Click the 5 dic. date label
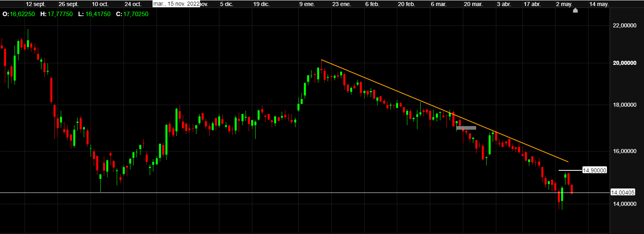644x234 pixels. click(x=227, y=4)
